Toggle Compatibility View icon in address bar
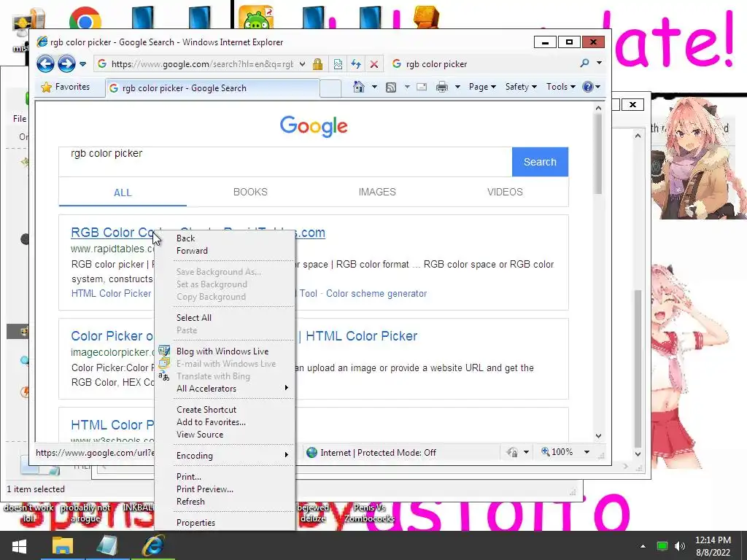Screen dimensions: 747x560 pyautogui.click(x=338, y=64)
